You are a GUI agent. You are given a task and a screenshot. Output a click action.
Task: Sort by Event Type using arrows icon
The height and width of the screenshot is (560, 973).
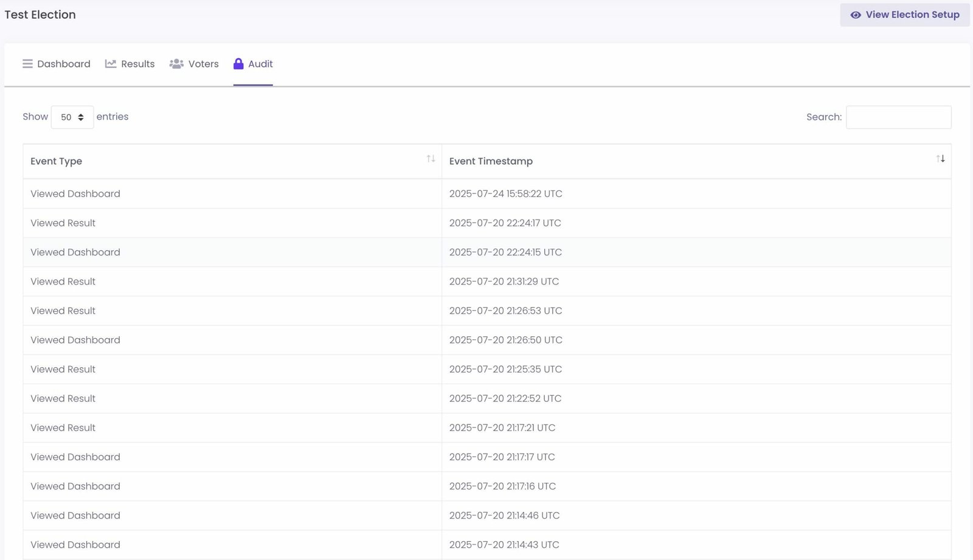431,159
